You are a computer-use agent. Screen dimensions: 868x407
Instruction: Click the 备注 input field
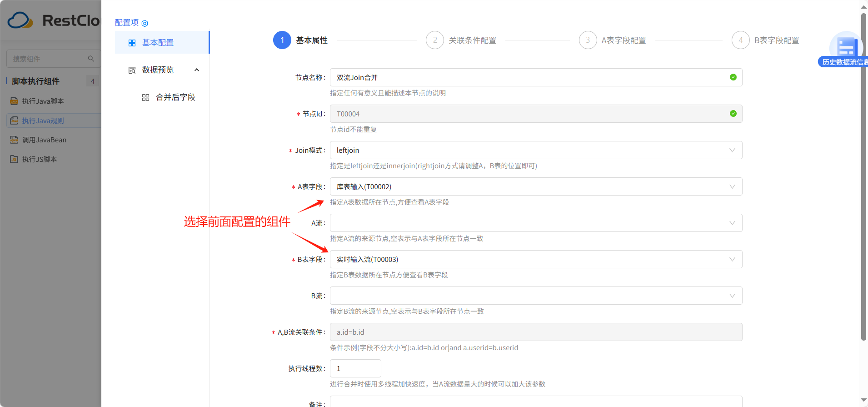(x=536, y=402)
